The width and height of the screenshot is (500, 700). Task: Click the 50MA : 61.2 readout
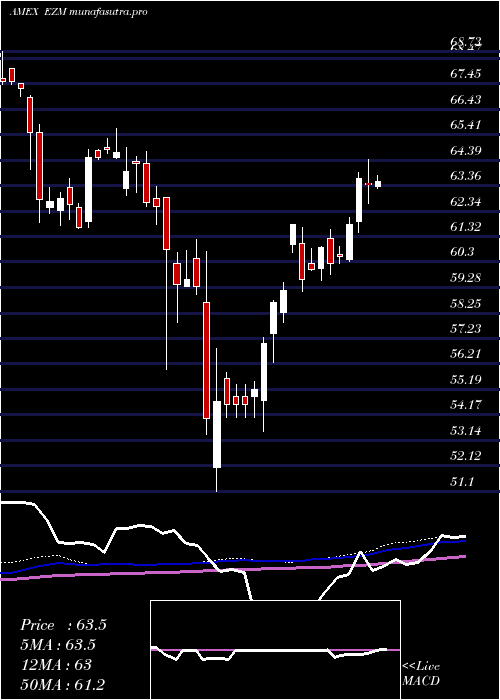pyautogui.click(x=62, y=684)
